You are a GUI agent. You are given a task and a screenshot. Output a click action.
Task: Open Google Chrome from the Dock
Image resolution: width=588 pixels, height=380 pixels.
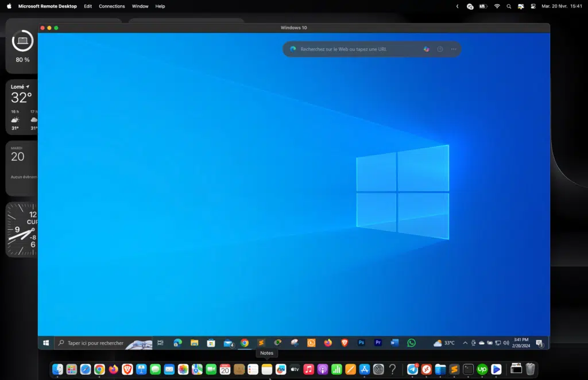pyautogui.click(x=99, y=370)
